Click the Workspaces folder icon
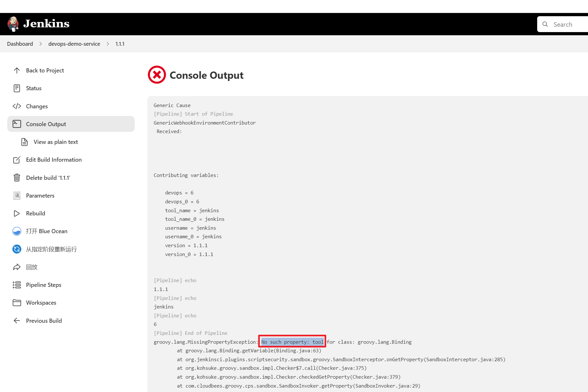 tap(17, 303)
